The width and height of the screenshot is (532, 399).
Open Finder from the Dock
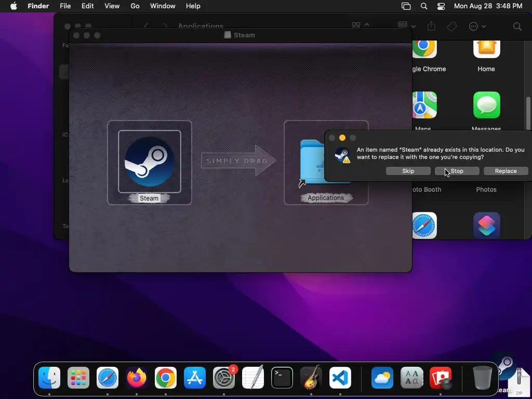49,378
